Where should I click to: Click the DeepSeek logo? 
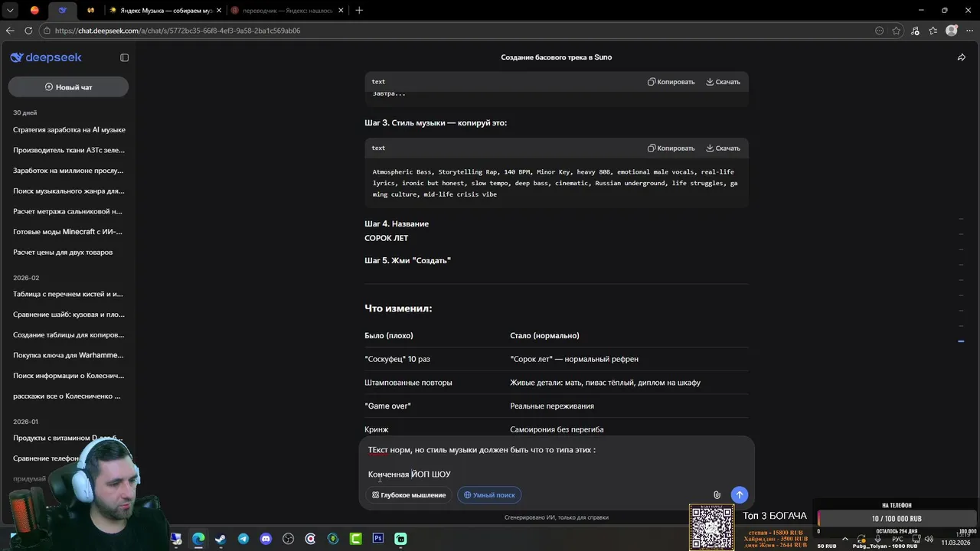click(46, 57)
